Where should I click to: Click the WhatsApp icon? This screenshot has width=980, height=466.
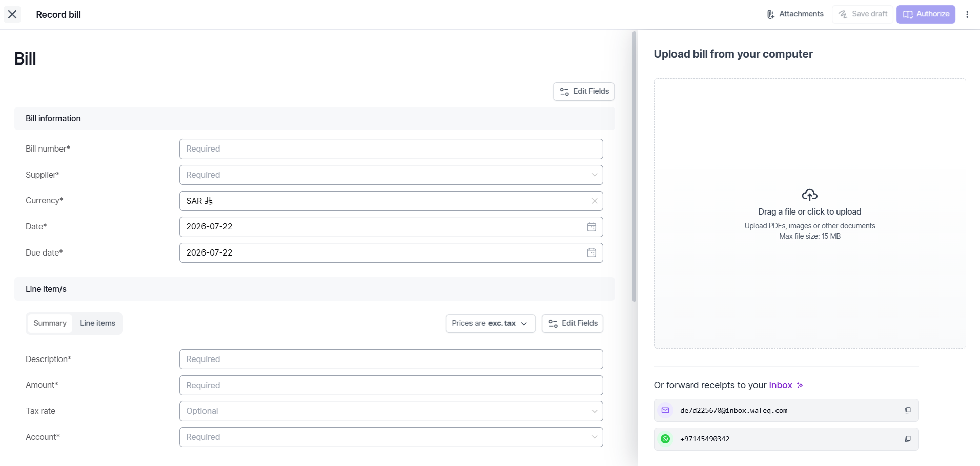coord(665,439)
